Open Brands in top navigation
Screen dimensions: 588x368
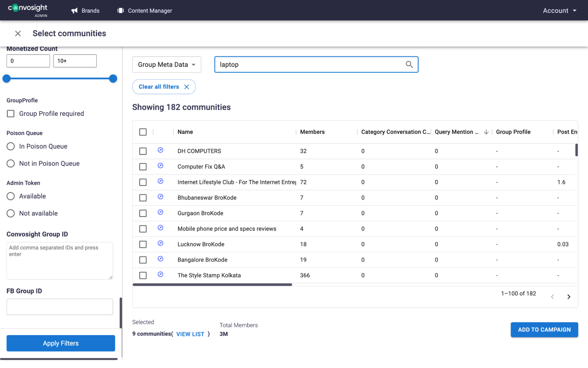pos(85,11)
